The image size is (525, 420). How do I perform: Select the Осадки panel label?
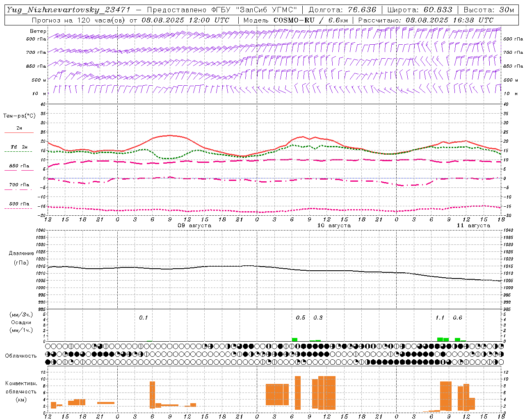pos(21,322)
